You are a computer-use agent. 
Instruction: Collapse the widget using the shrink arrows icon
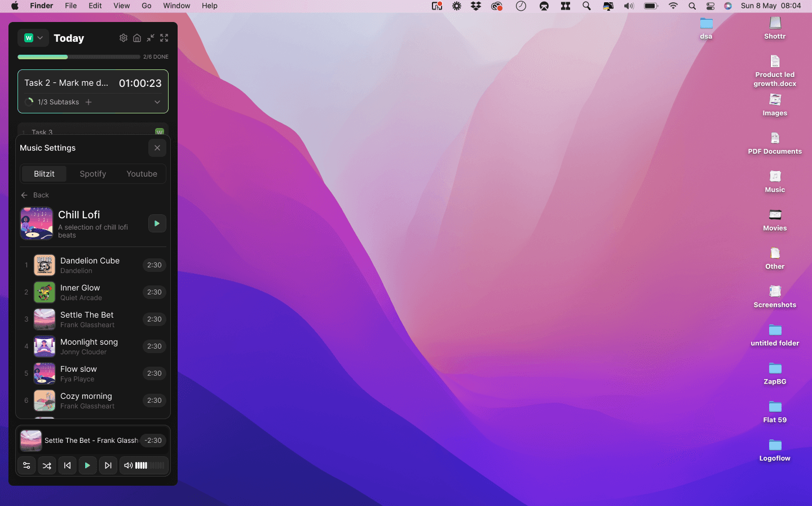[x=151, y=38]
